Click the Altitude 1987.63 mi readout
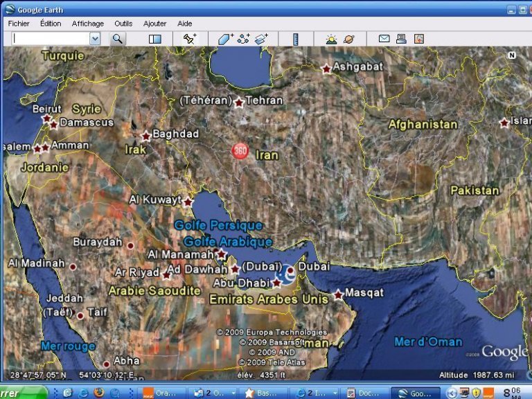 [477, 375]
